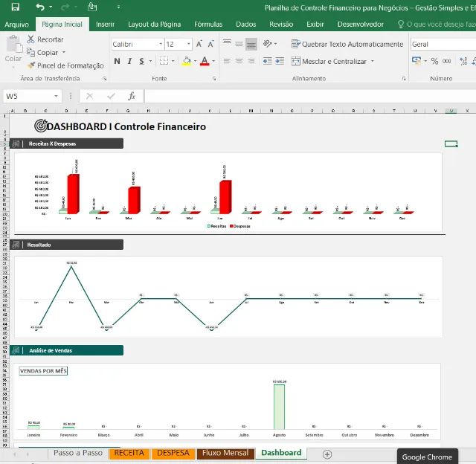Viewport: 476px width, 464px height.
Task: Toggle underline (S) formatting
Action: click(x=141, y=61)
